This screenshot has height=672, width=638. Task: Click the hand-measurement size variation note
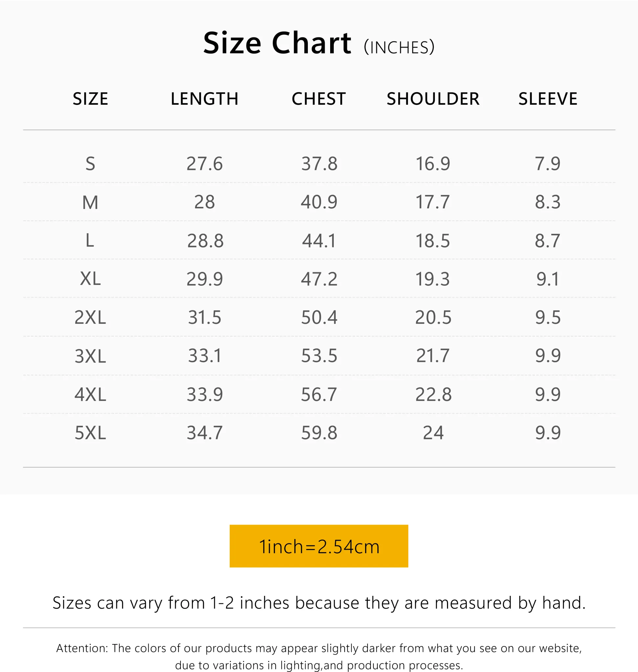pyautogui.click(x=319, y=603)
